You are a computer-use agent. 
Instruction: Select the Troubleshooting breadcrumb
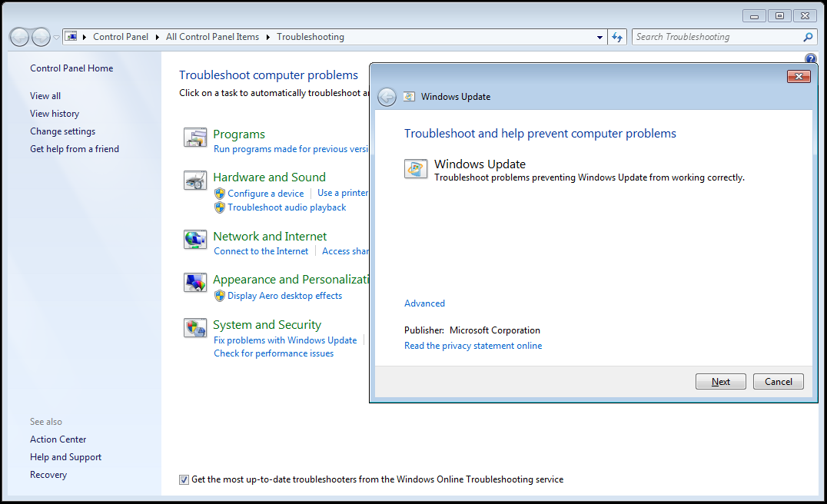click(311, 37)
